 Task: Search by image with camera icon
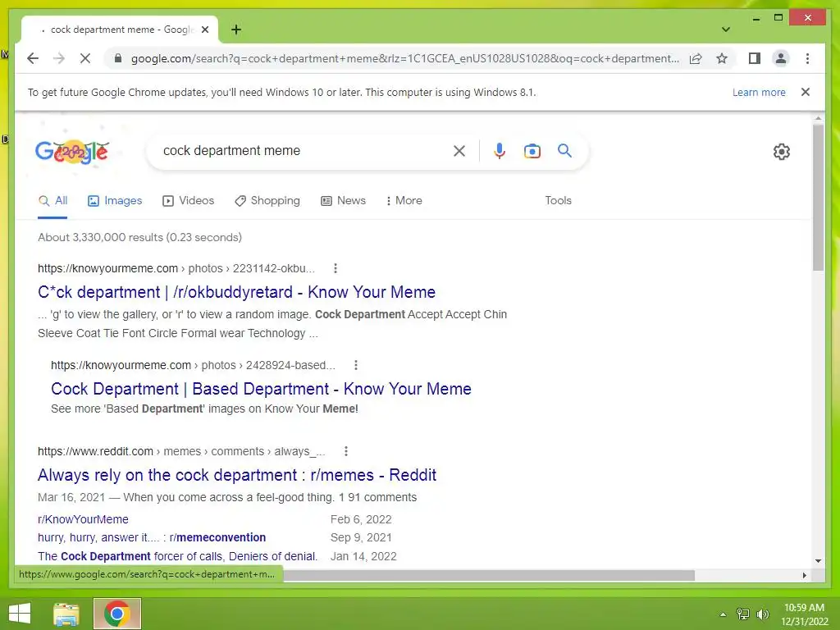[532, 151]
